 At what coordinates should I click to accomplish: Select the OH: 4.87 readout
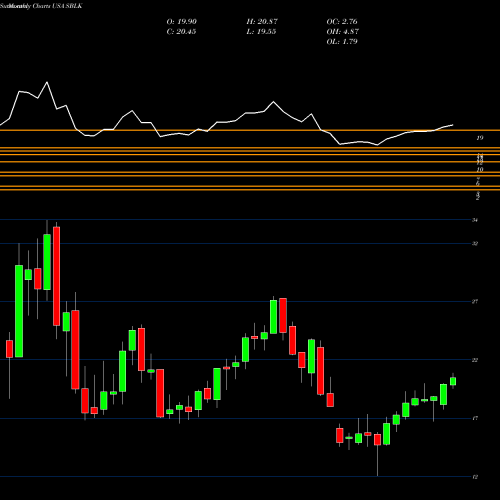click(343, 32)
